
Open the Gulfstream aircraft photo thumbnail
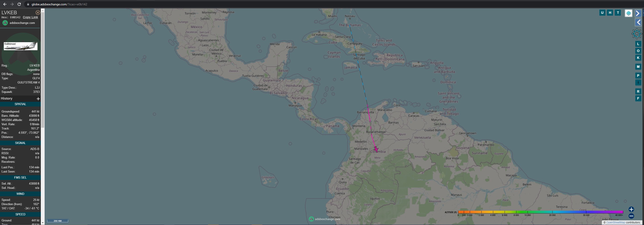click(21, 46)
